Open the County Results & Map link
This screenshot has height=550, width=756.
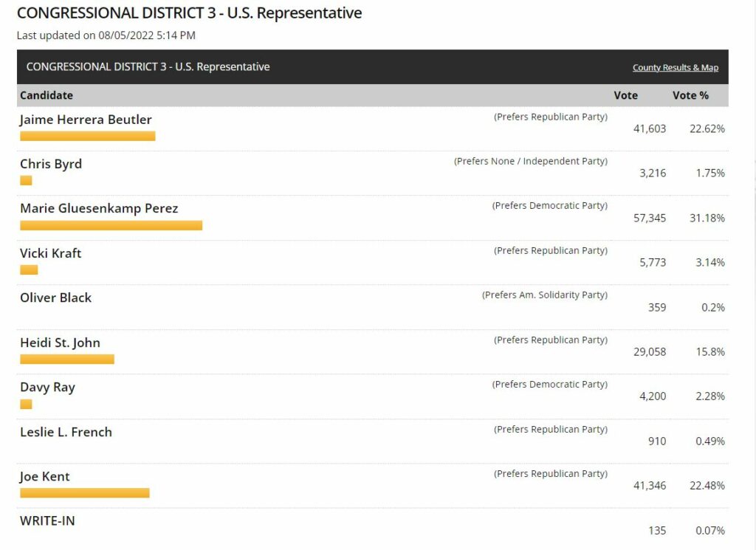tap(675, 67)
